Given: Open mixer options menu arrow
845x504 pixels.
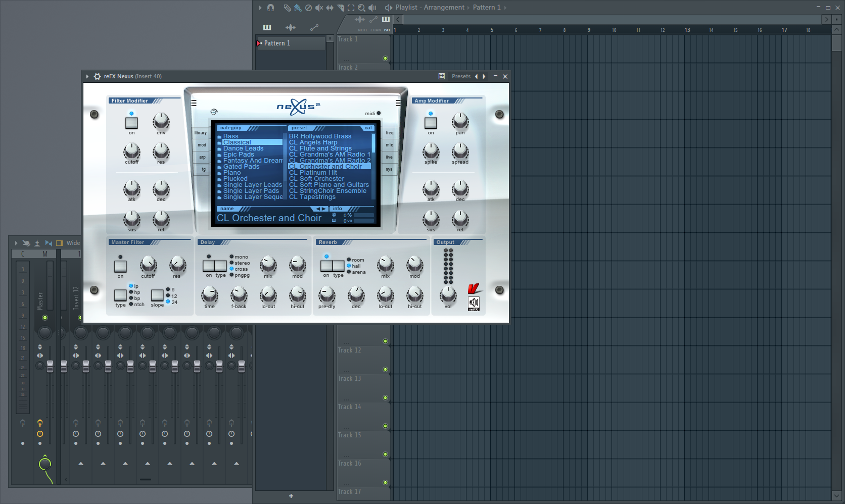Looking at the screenshot, I should (16, 243).
